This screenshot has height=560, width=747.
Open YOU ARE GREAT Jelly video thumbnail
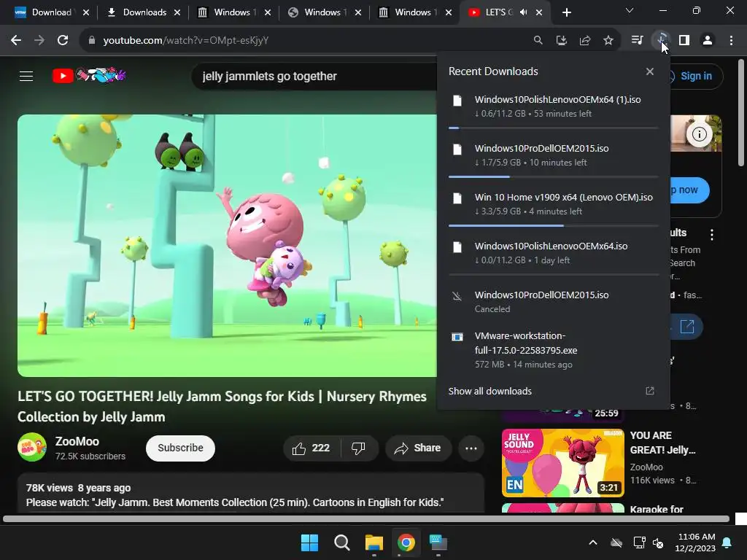point(562,463)
